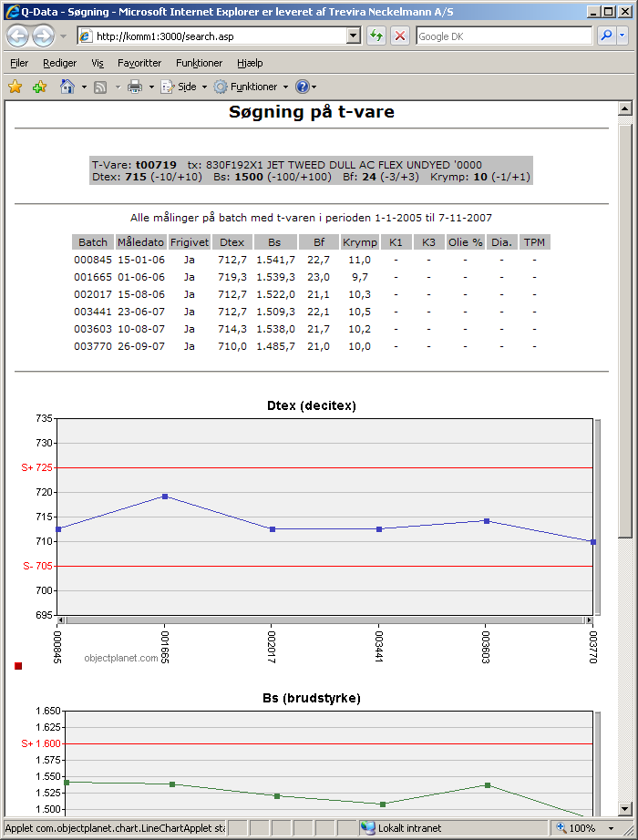Screen dimensions: 638x840
Task: Open the Hjælp menu
Action: click(250, 63)
